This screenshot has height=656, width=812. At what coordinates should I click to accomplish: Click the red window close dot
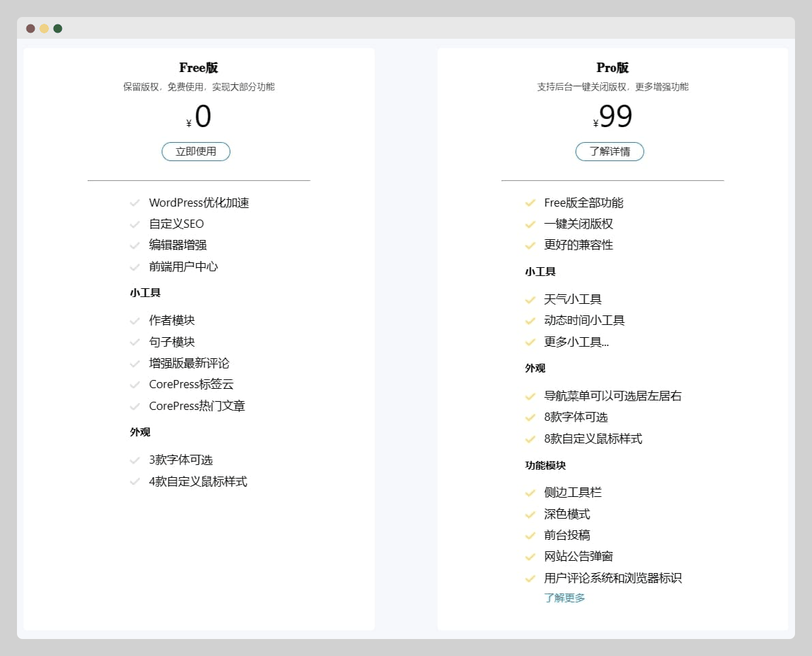coord(31,29)
